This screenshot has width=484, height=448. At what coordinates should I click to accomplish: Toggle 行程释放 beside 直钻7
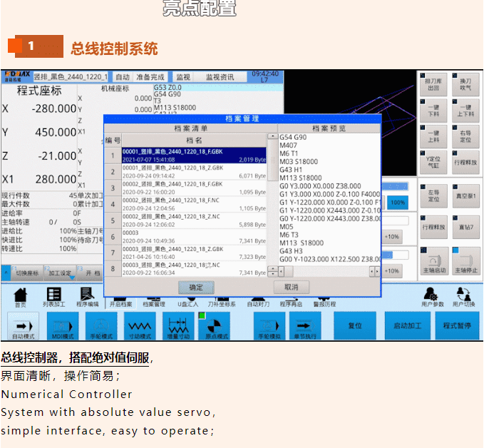point(433,227)
